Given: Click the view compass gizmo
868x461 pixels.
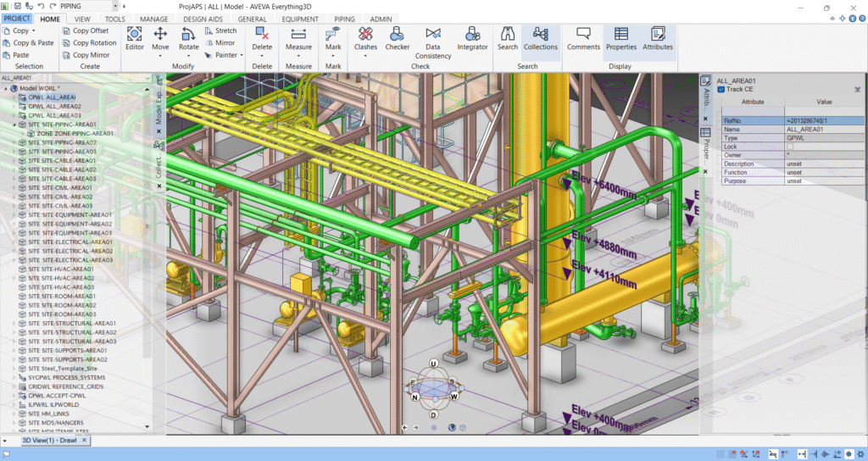Looking at the screenshot, I should 433,388.
